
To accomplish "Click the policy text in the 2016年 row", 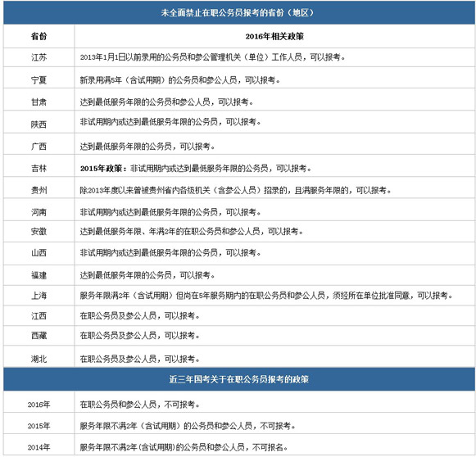I will click(139, 405).
